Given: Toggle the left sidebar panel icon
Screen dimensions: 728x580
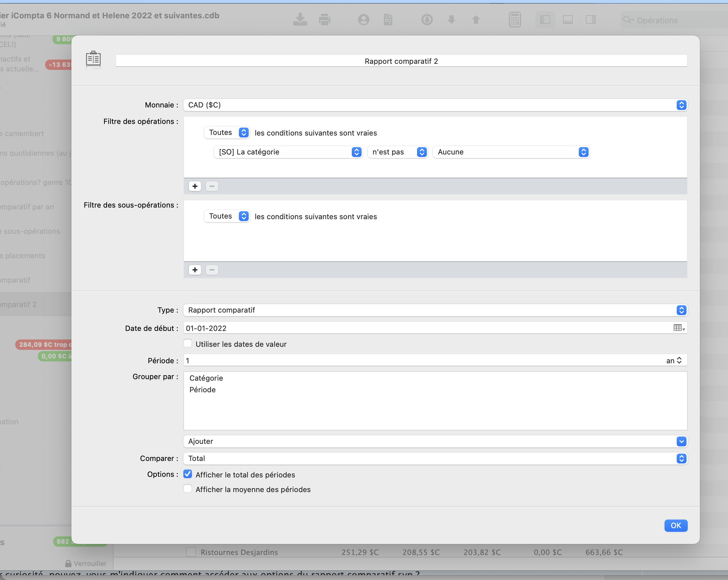Looking at the screenshot, I should click(x=545, y=20).
